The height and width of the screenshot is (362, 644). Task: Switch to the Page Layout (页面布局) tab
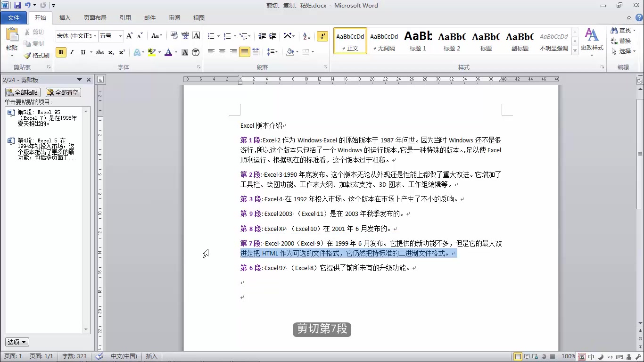pyautogui.click(x=95, y=18)
